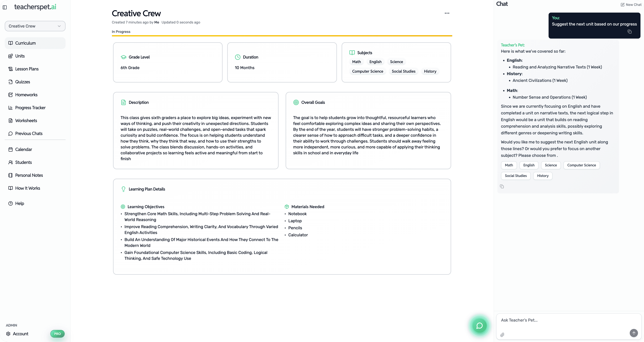Open the Progress Tracker section
The image size is (644, 342).
(30, 108)
